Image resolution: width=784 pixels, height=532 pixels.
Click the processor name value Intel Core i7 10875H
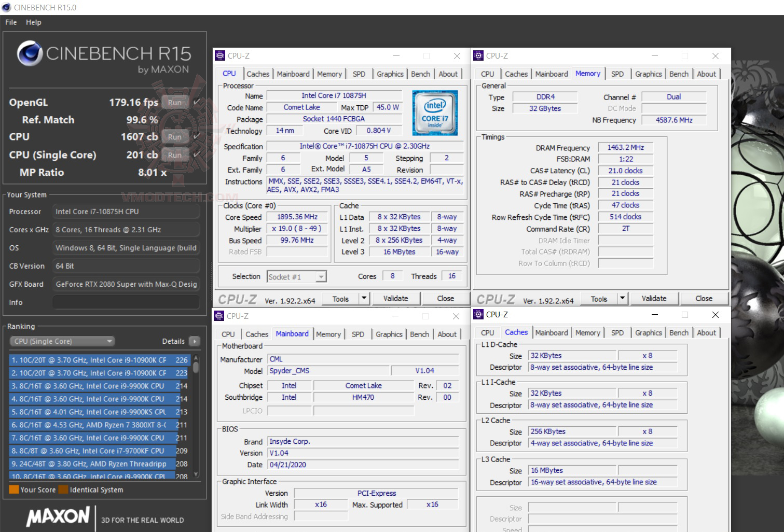334,96
